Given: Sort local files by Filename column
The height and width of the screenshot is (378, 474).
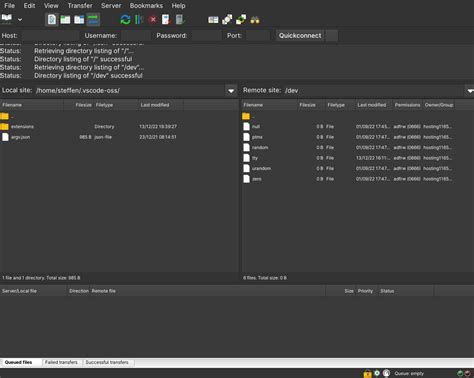Looking at the screenshot, I should click(x=32, y=105).
